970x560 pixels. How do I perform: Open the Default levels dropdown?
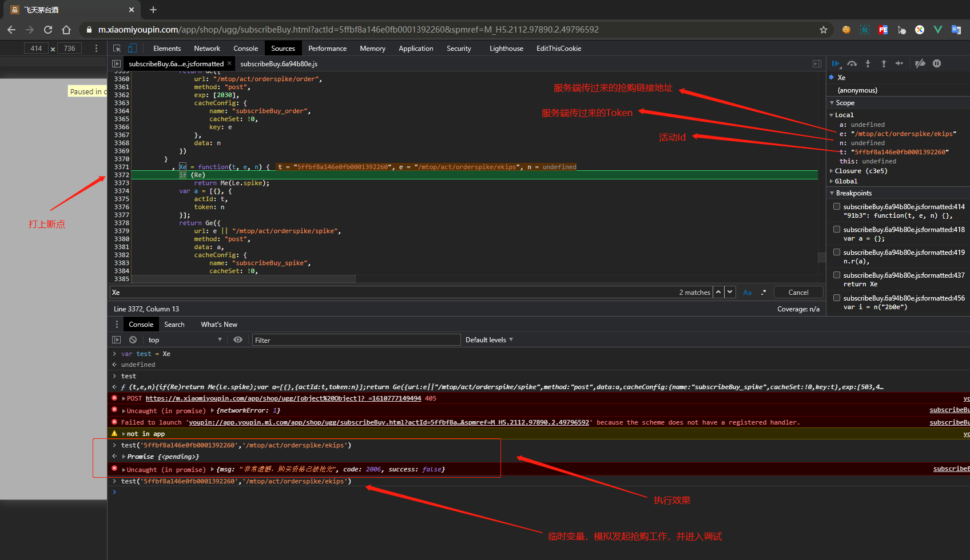point(489,340)
